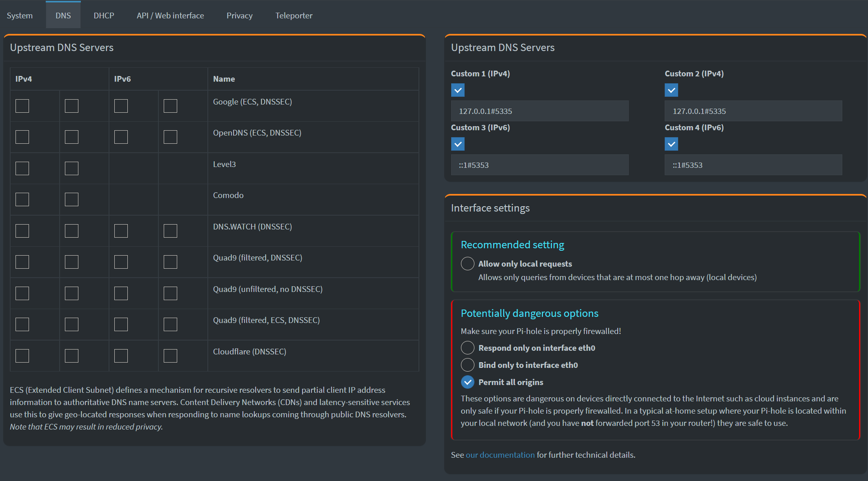Click the Custom 1 (IPv4) address field
This screenshot has height=481, width=868.
[540, 111]
